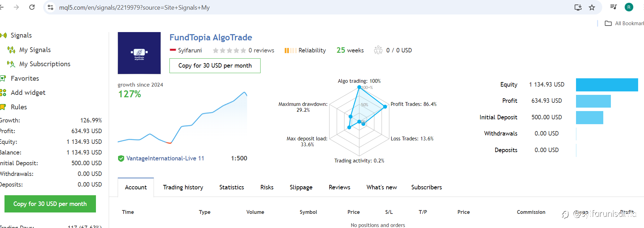Open the Syifaruni author profile link
This screenshot has width=644, height=228.
(190, 50)
